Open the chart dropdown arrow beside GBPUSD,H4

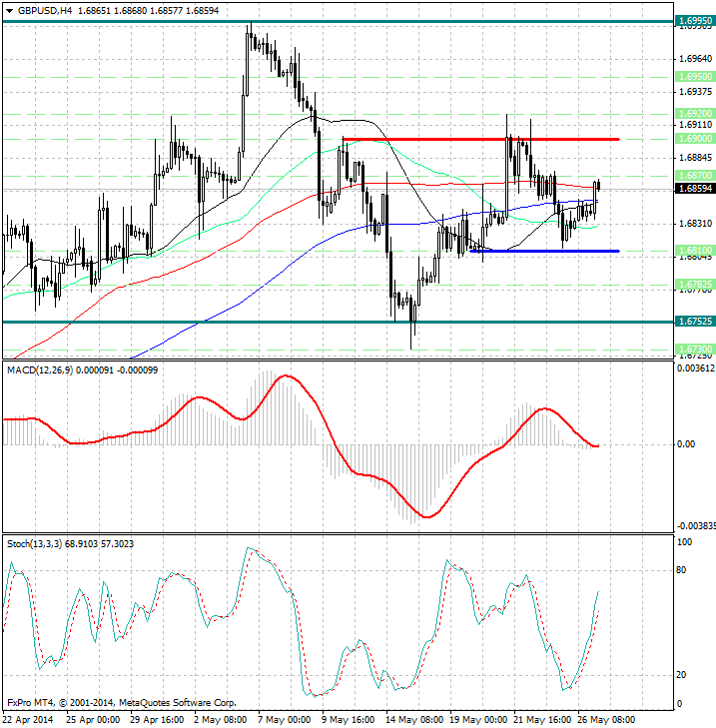click(x=9, y=11)
